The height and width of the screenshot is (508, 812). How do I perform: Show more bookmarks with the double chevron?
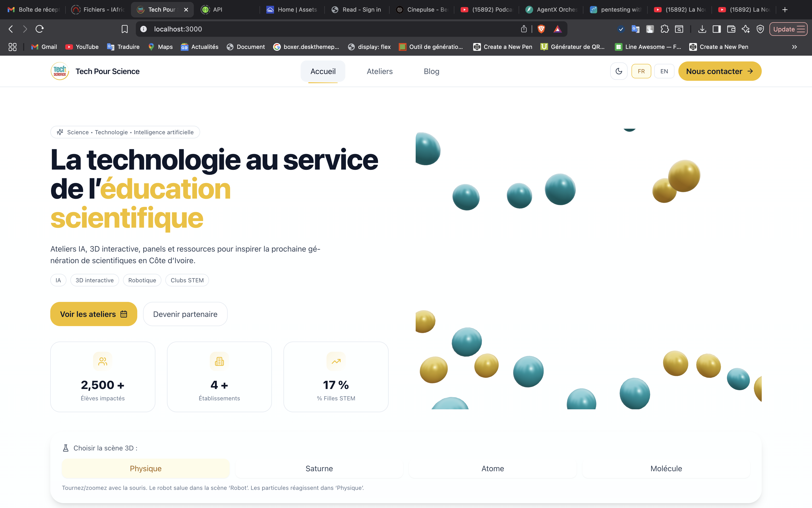[794, 47]
